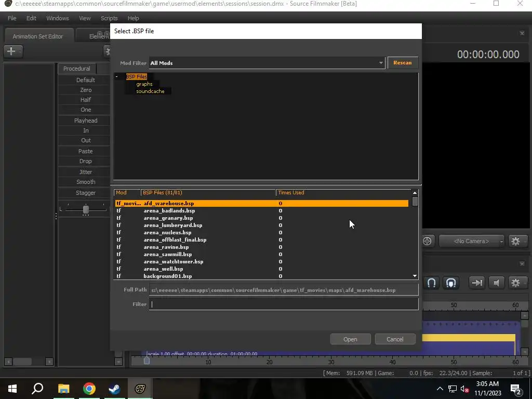532x399 pixels.
Task: Click the BSP list scroll-up arrow
Action: [415, 193]
